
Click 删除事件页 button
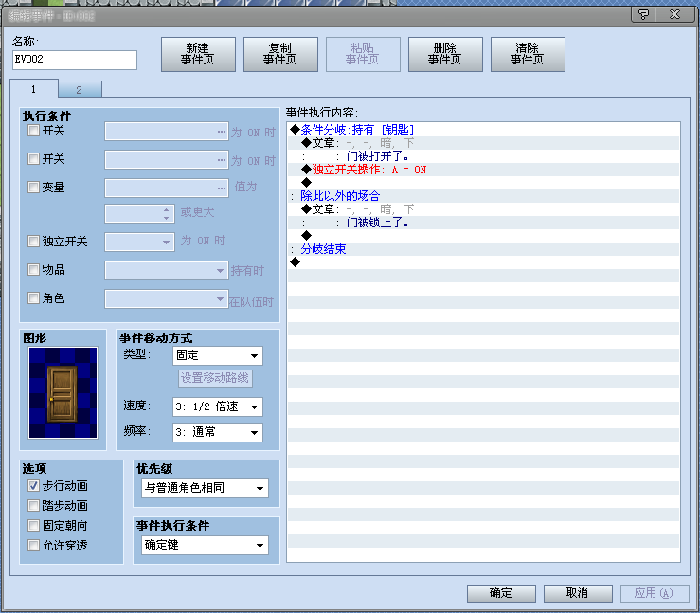pyautogui.click(x=445, y=54)
